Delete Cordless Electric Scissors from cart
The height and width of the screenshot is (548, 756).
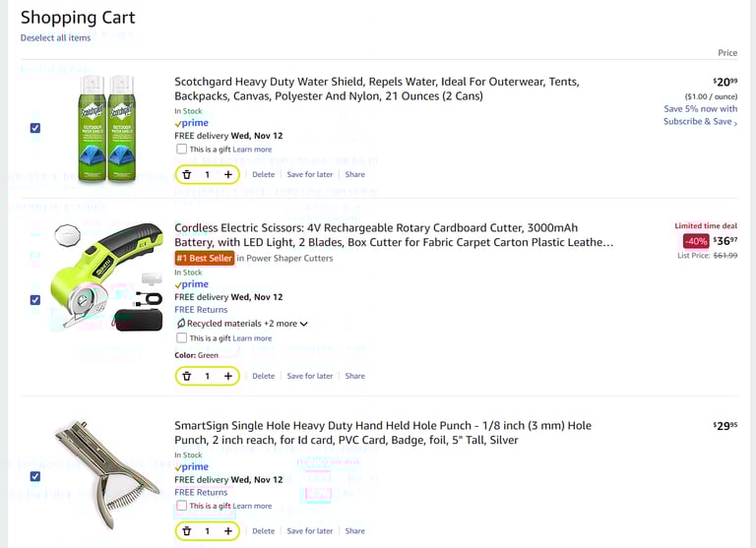click(263, 376)
